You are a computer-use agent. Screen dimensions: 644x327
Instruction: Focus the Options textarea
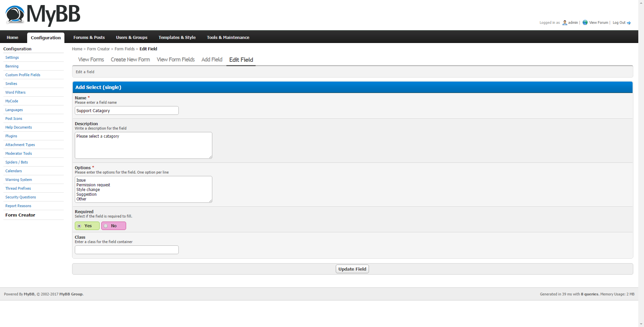point(143,189)
